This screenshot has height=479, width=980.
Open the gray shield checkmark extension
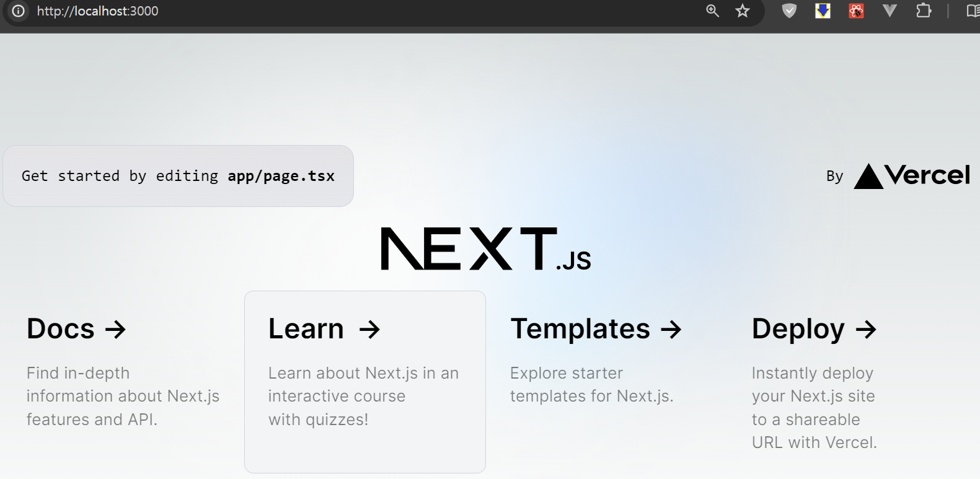coord(789,11)
